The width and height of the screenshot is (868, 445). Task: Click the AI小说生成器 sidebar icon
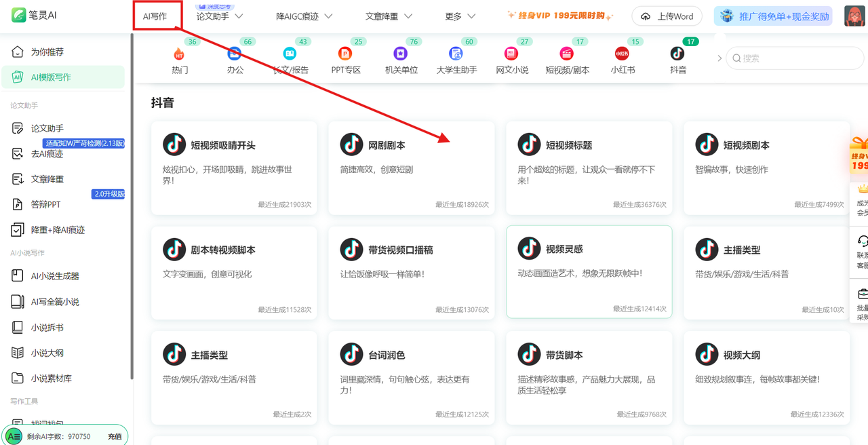18,276
